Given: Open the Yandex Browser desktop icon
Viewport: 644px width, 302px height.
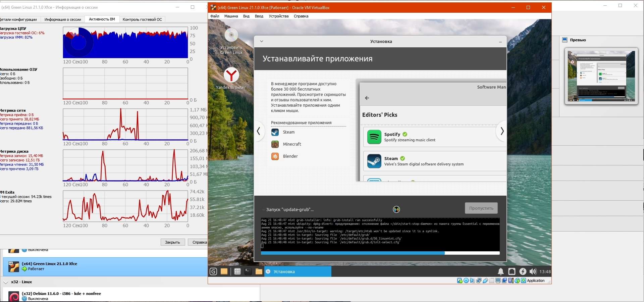Looking at the screenshot, I should click(x=231, y=79).
